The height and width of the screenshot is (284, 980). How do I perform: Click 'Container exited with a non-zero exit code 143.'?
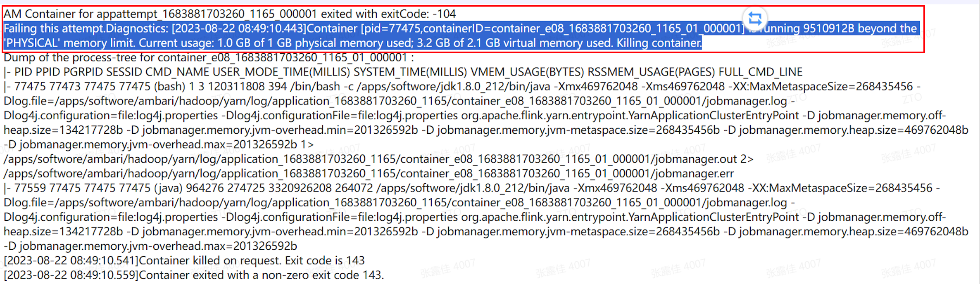261,275
